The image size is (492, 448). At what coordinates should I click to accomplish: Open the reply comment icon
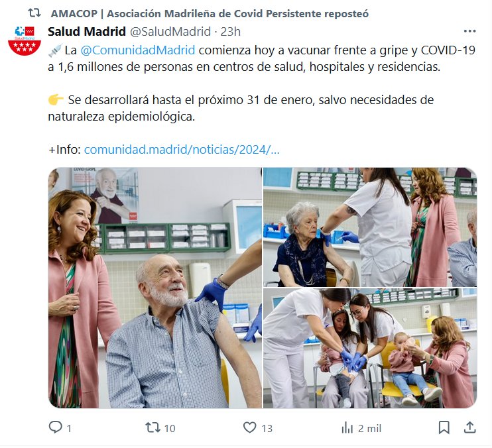(x=56, y=427)
